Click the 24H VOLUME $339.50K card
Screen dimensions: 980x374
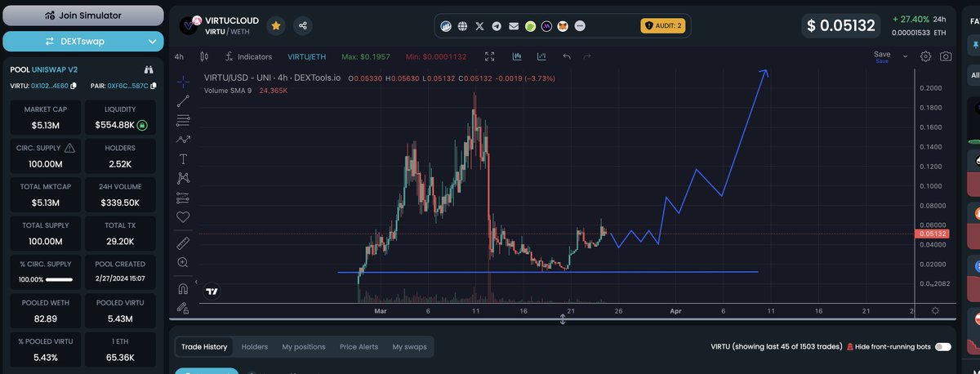tap(120, 195)
